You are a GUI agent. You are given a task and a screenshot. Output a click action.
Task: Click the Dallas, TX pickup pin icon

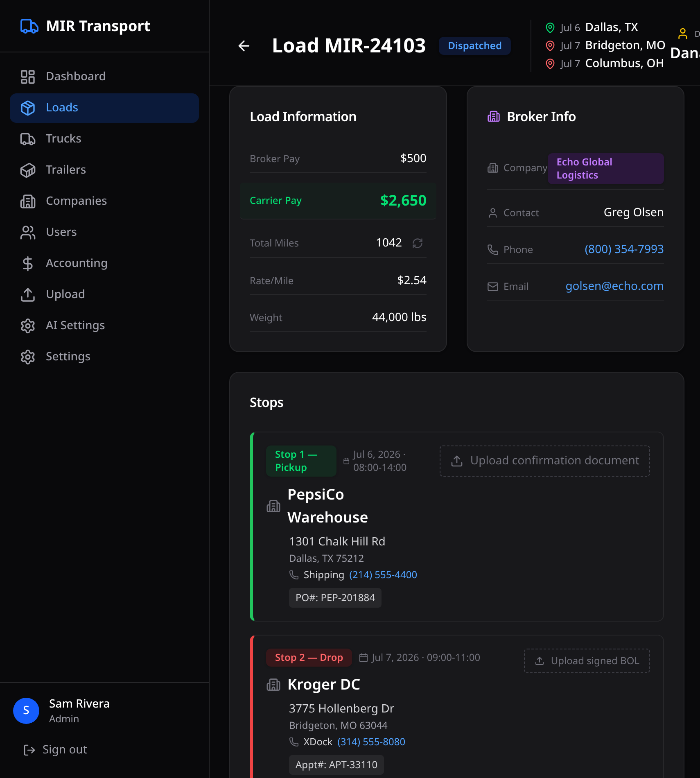pos(550,28)
